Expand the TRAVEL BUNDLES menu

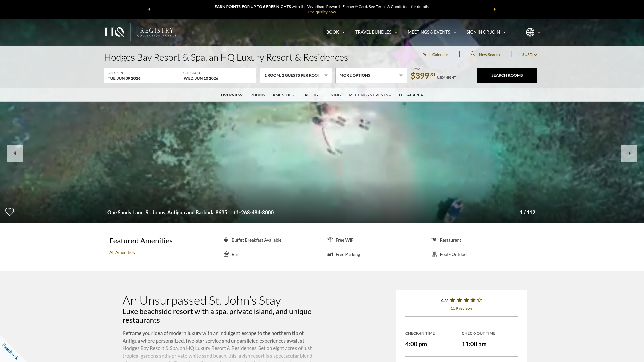[x=376, y=32]
